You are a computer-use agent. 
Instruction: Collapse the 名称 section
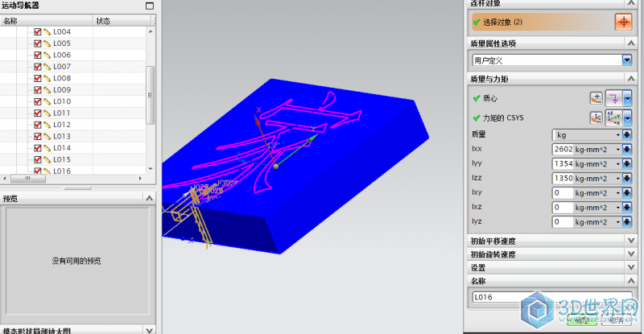pos(631,281)
